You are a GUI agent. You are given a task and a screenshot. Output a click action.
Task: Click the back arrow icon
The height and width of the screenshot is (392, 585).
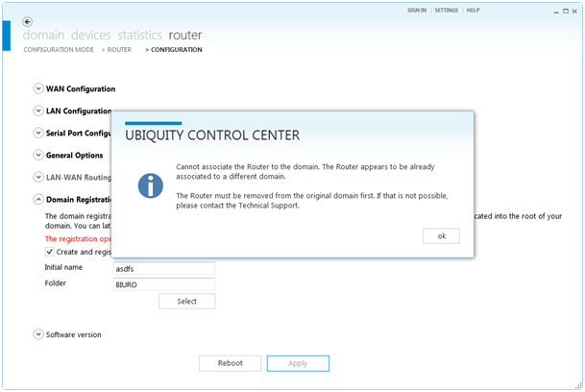(x=27, y=22)
